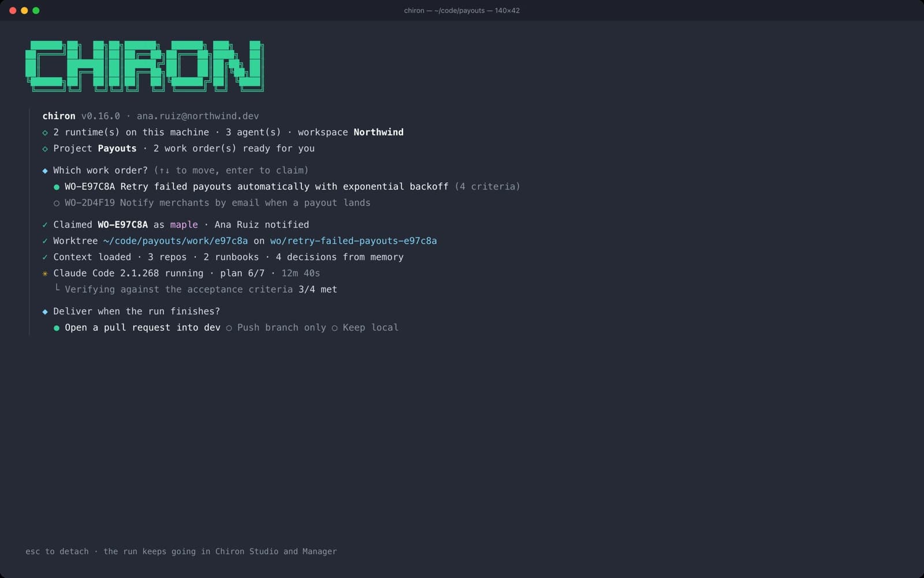Click the spinner icon beside Claude Code running
This screenshot has width=924, height=578.
tap(45, 273)
